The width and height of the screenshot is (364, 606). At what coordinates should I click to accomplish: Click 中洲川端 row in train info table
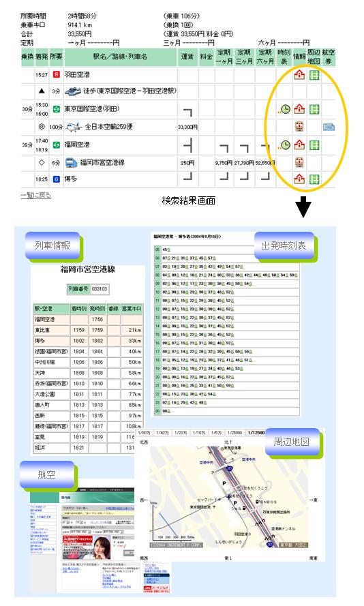click(x=88, y=362)
